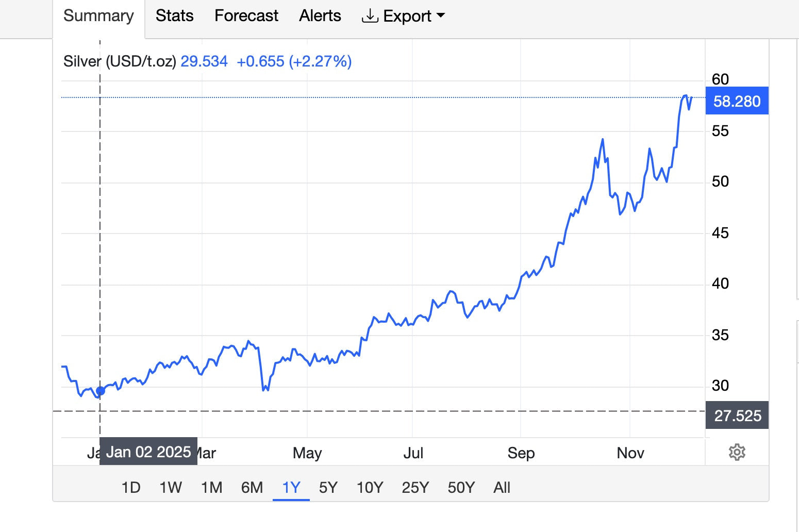Open the Stats tab
The width and height of the screenshot is (799, 532).
174,16
